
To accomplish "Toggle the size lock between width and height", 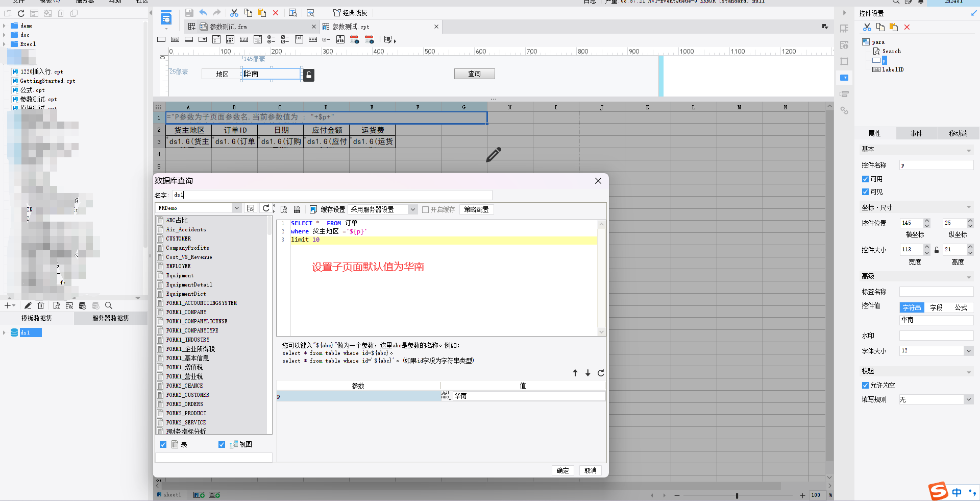I will [x=937, y=250].
